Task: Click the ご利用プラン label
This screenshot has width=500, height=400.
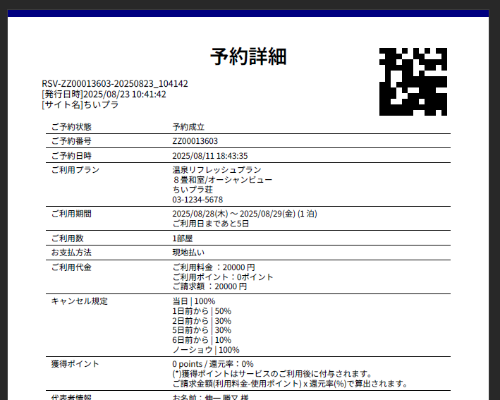Action: 75,170
